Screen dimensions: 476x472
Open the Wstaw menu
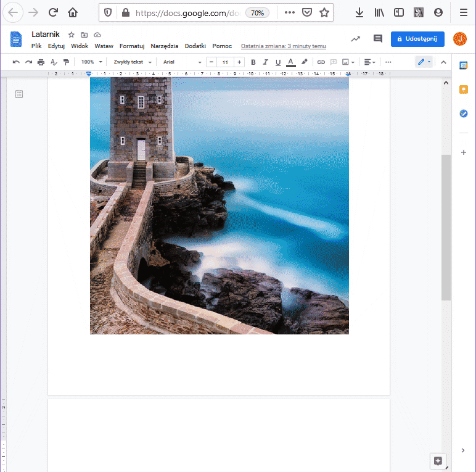point(104,46)
